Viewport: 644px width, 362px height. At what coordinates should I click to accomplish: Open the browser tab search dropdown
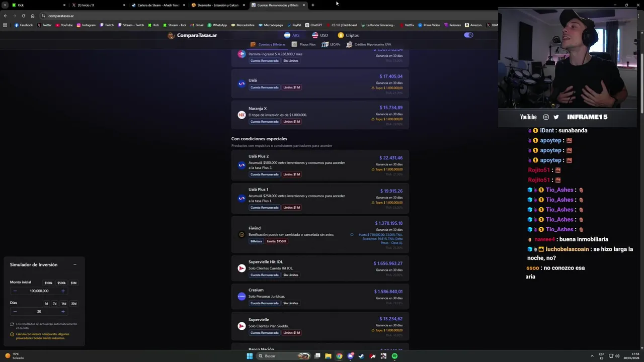pyautogui.click(x=6, y=5)
